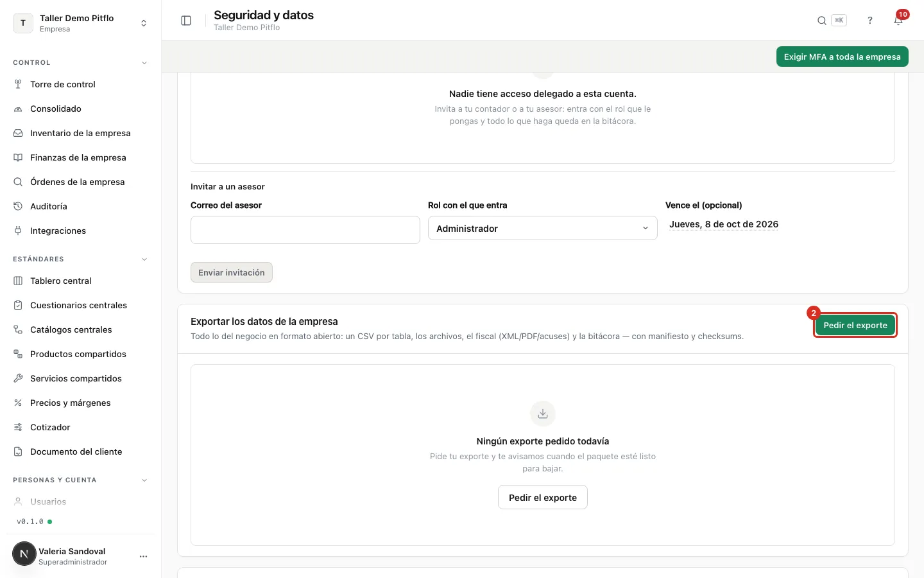The height and width of the screenshot is (578, 924).
Task: Open user options menu for Valeria Sandoval
Action: coord(143,556)
